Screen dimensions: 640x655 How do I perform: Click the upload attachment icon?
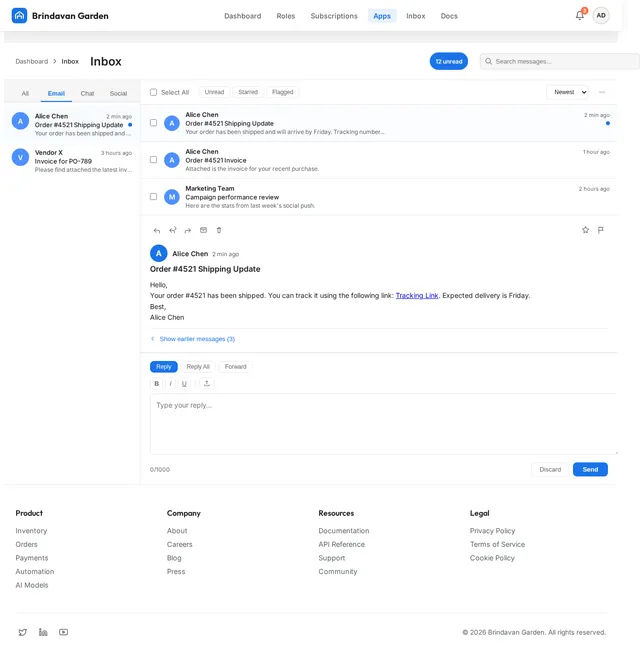(x=207, y=383)
